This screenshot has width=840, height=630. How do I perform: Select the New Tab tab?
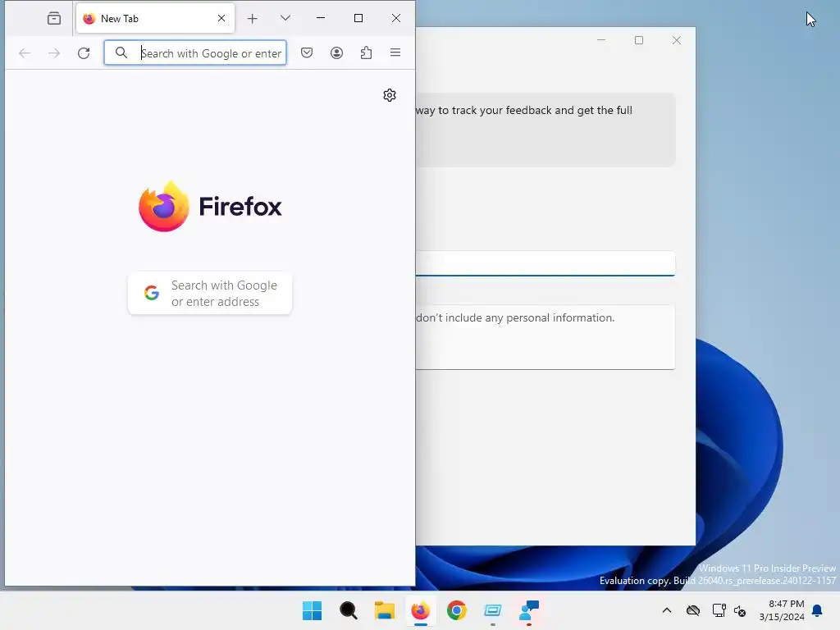pyautogui.click(x=155, y=19)
